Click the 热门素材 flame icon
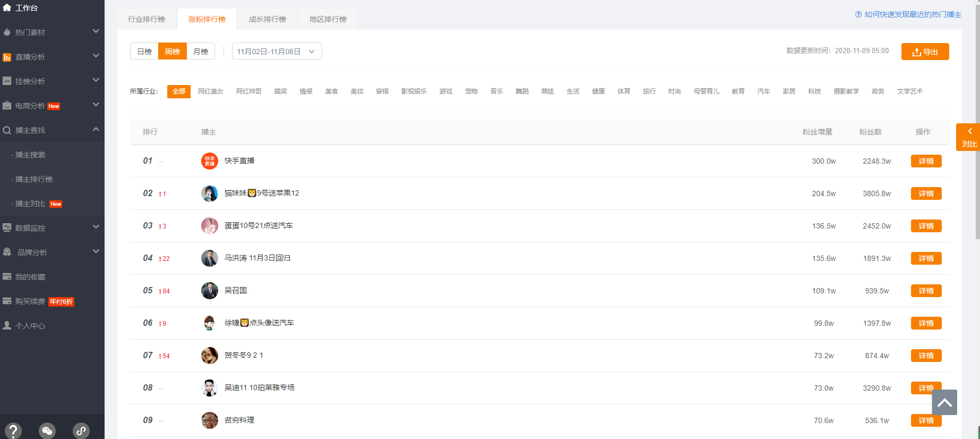The width and height of the screenshot is (980, 439). coord(7,32)
